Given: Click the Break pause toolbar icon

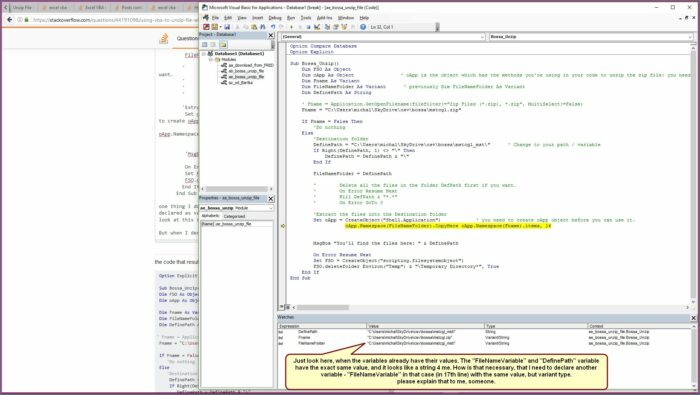Looking at the screenshot, I should 300,27.
